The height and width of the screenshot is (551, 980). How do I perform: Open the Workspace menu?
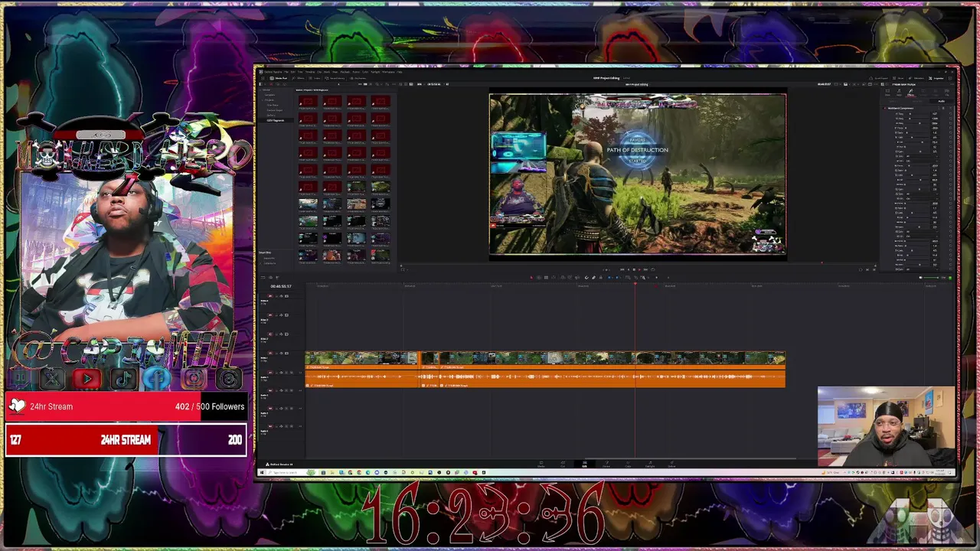point(388,72)
